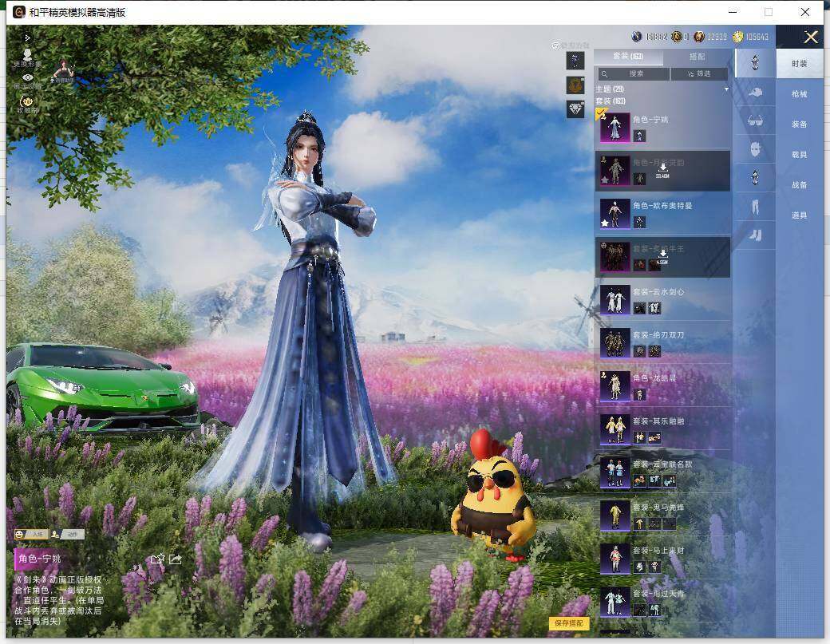The height and width of the screenshot is (644, 830).
Task: Click the 更换形象 change-appearance silhouette icon
Action: click(x=27, y=54)
